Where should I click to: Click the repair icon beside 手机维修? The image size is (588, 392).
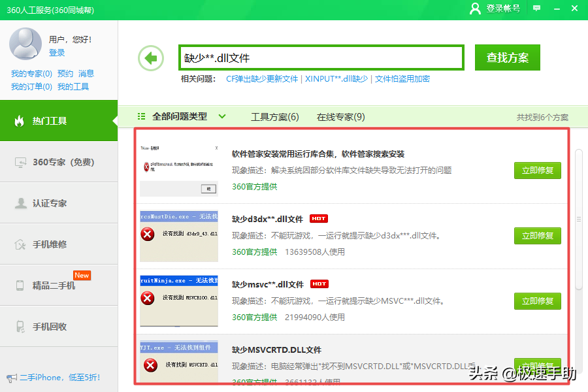pos(20,244)
